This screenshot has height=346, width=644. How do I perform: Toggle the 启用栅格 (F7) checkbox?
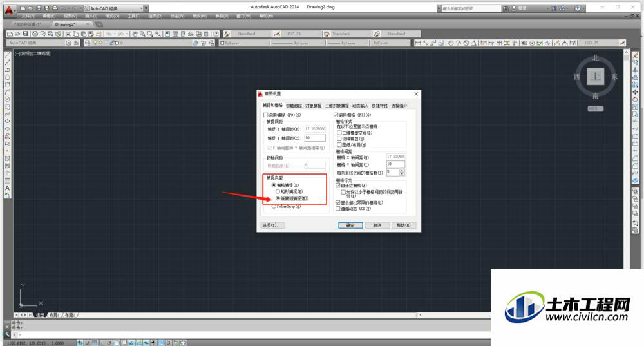tap(336, 115)
